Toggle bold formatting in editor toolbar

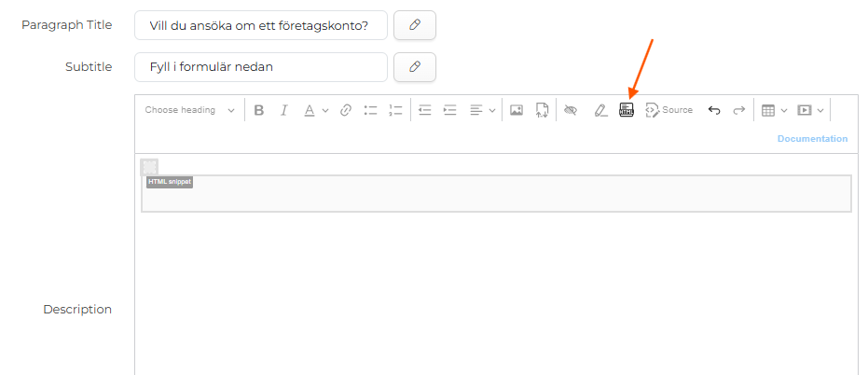pyautogui.click(x=258, y=110)
